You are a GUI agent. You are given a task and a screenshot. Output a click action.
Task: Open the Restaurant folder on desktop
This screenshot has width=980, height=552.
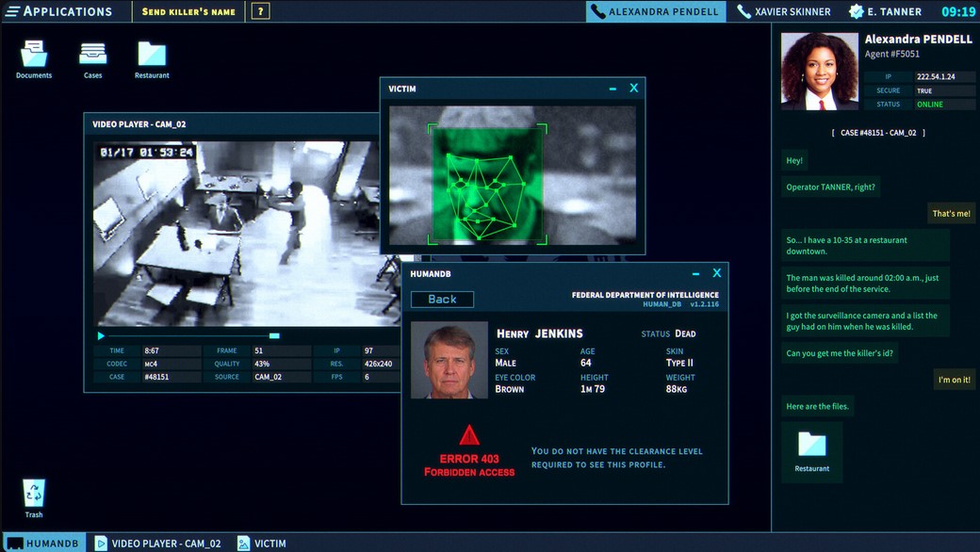[152, 56]
